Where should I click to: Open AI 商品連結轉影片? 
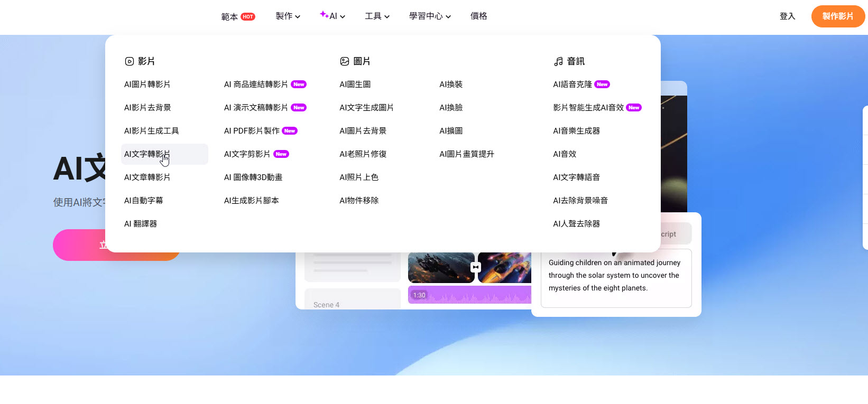click(x=256, y=84)
